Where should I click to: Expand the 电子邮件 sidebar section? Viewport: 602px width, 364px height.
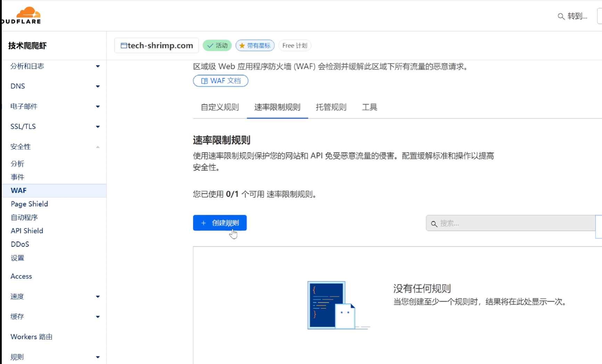98,106
